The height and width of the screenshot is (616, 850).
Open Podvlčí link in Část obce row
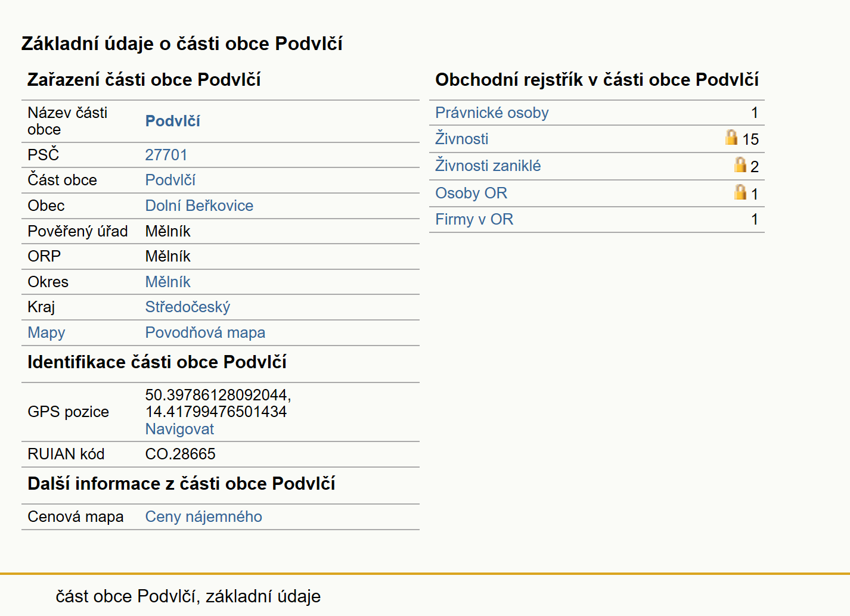170,180
